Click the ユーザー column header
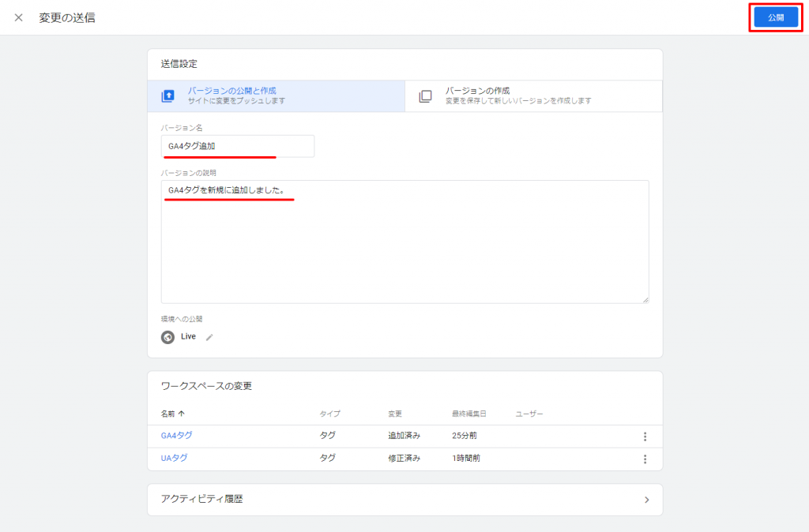This screenshot has height=532, width=809. [529, 414]
